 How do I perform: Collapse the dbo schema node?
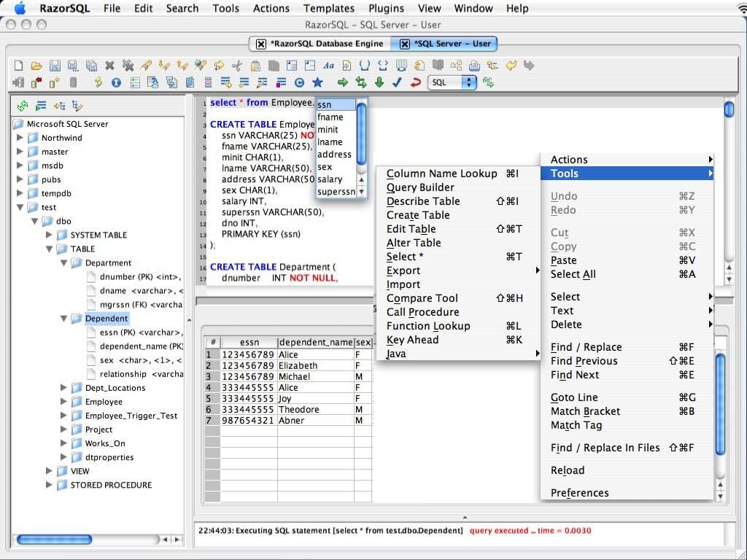(x=34, y=221)
